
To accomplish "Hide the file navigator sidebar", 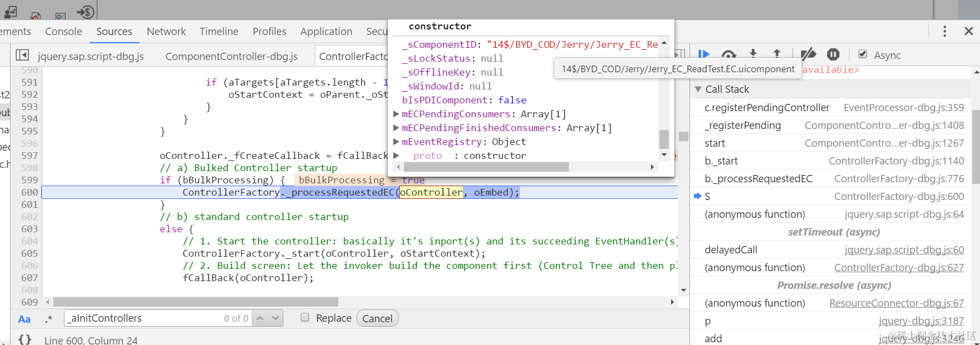I will coord(22,55).
